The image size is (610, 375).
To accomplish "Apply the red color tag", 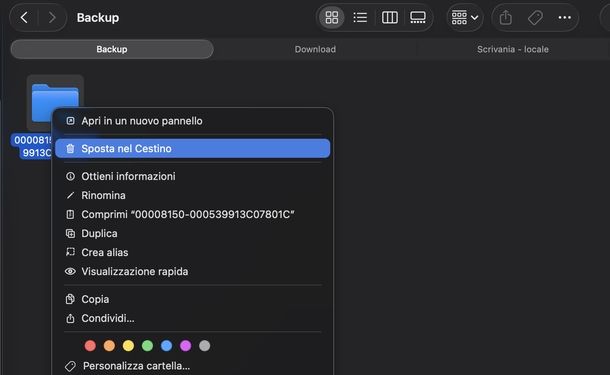I will tap(90, 346).
